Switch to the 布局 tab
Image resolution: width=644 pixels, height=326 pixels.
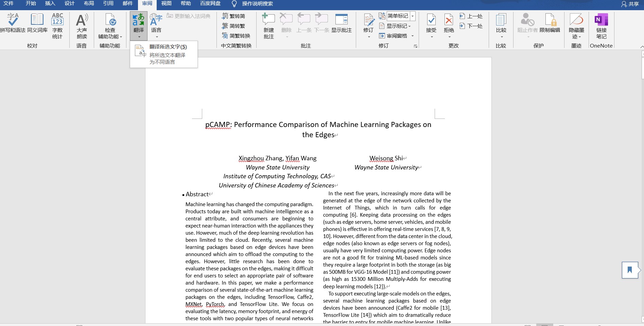point(89,3)
